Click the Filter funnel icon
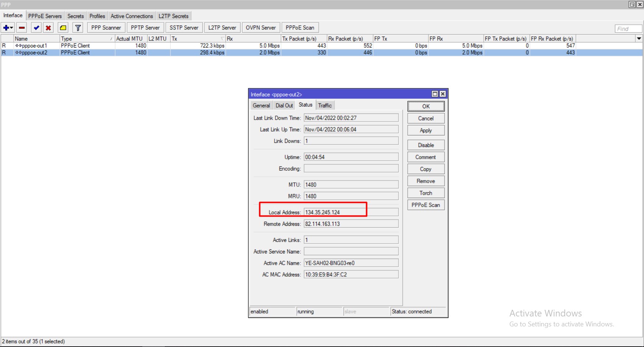 [x=78, y=28]
